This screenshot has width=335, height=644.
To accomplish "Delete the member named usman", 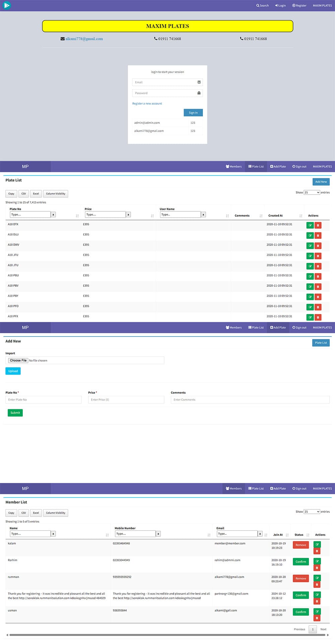I will pos(317,618).
